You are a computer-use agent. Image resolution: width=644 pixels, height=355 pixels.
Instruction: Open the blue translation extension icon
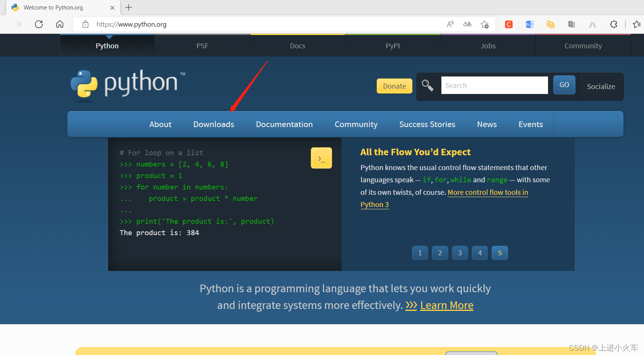530,24
